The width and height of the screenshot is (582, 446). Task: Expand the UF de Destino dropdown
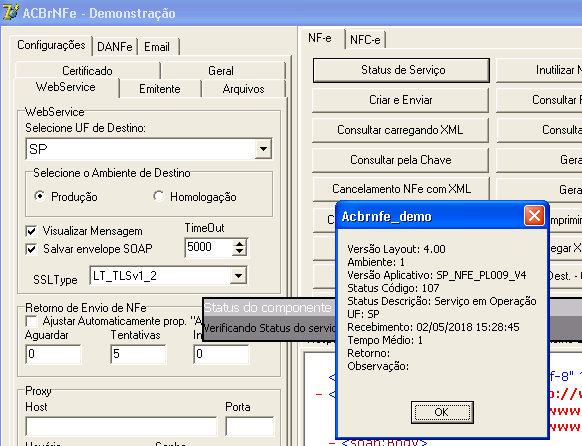(x=263, y=149)
